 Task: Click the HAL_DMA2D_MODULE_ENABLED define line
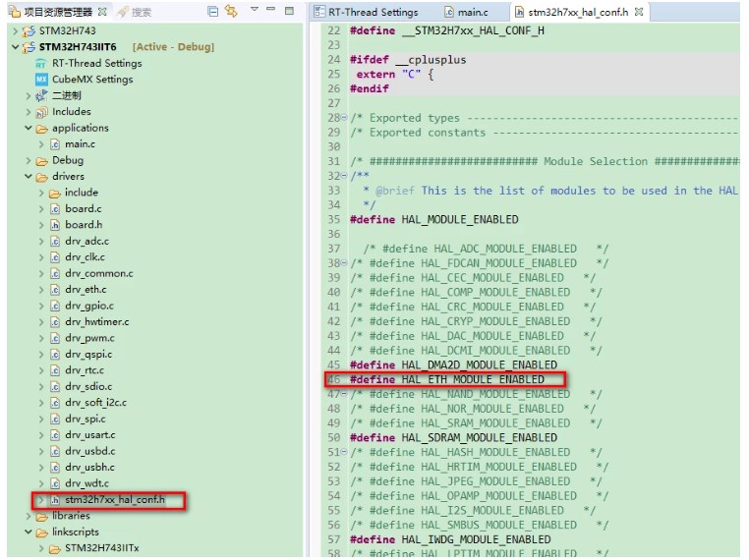pyautogui.click(x=453, y=365)
